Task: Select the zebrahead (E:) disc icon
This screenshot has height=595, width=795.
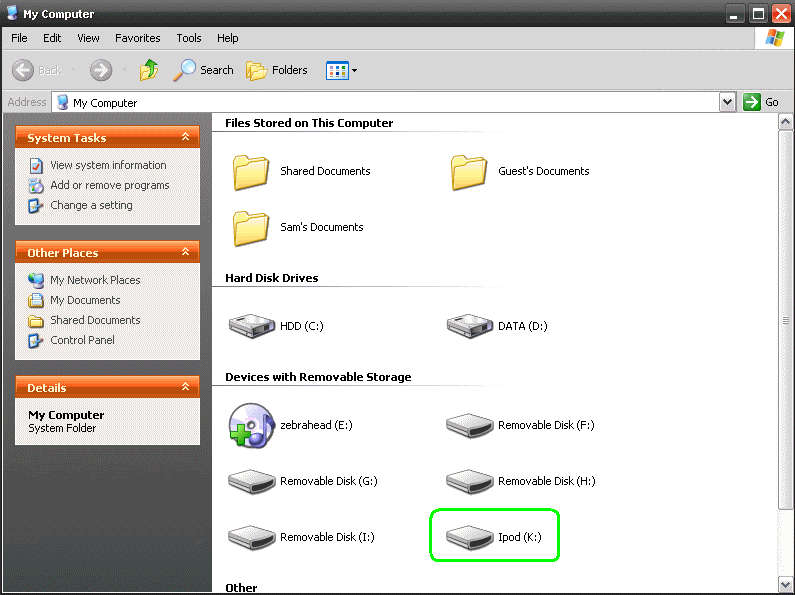Action: pos(250,424)
